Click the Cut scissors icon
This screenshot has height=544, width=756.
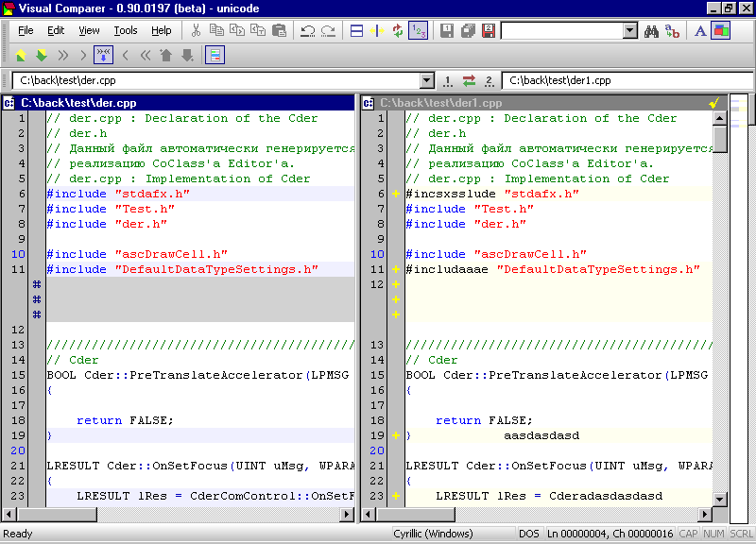click(x=197, y=30)
